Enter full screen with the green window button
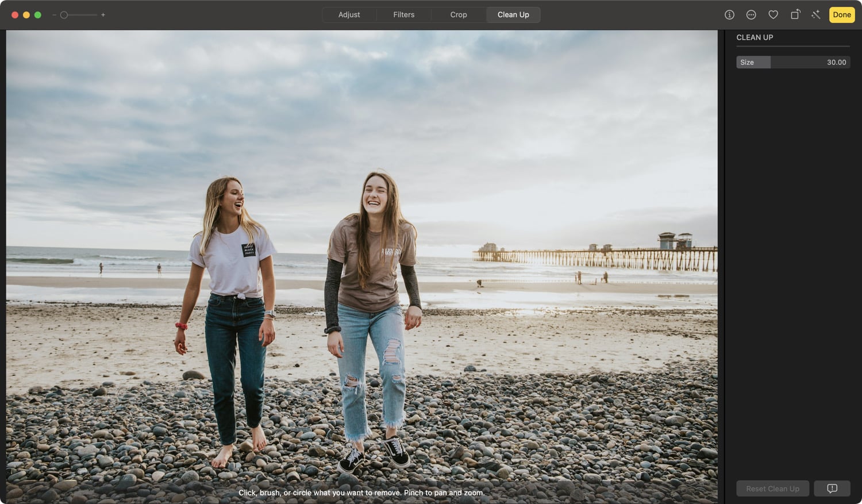 (x=38, y=15)
